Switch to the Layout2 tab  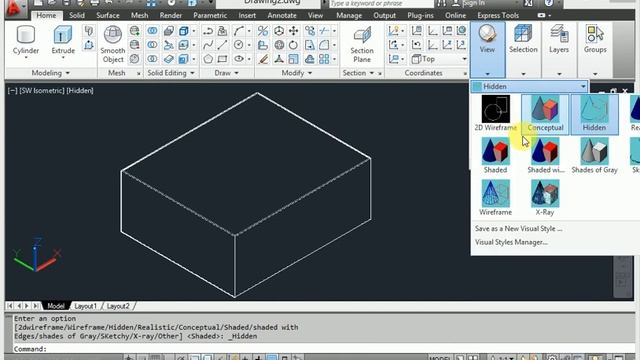click(x=118, y=306)
